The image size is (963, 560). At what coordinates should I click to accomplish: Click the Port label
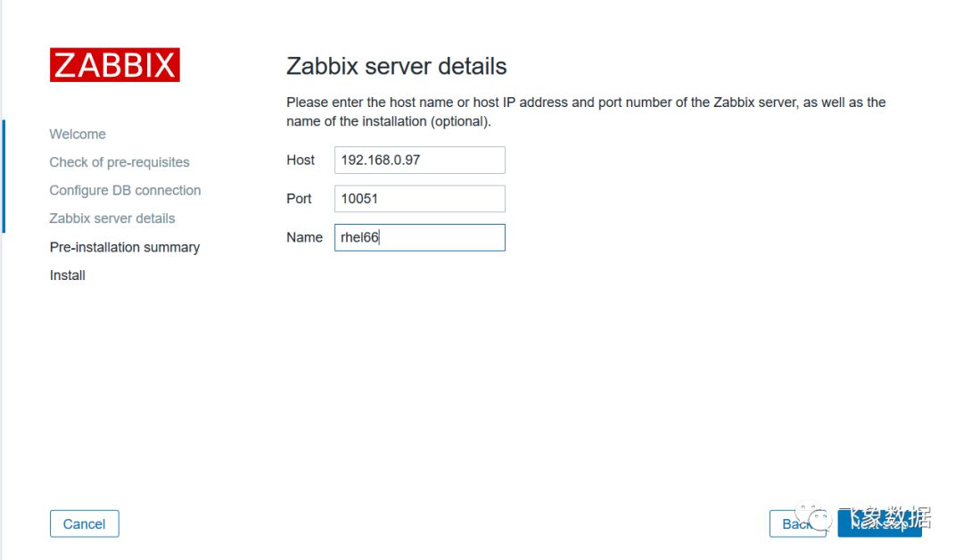click(299, 198)
